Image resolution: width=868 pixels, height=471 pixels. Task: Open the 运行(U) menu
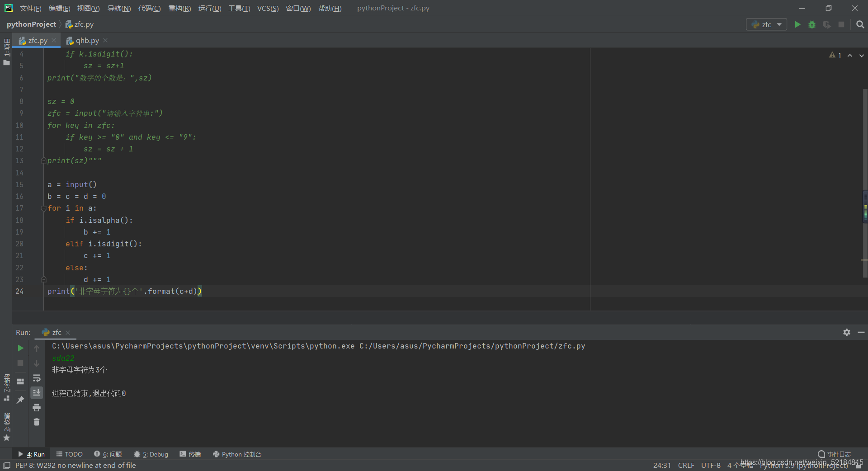210,9
